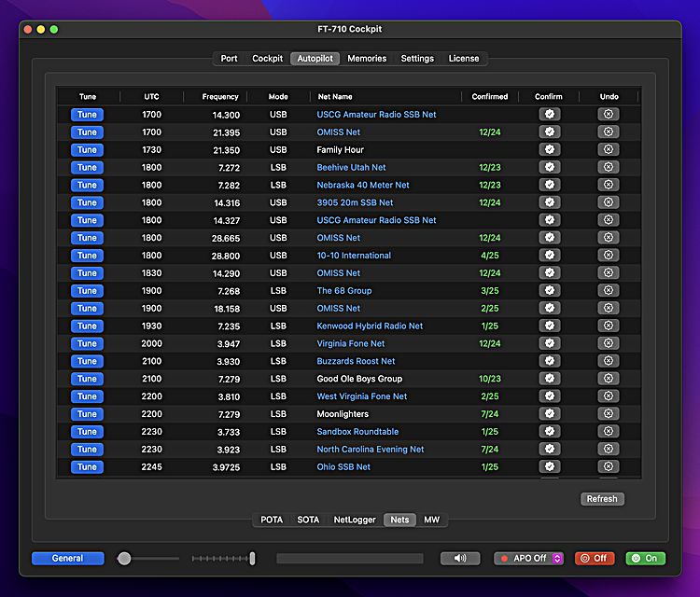This screenshot has height=597, width=700.
Task: Open the Settings tab
Action: click(417, 59)
